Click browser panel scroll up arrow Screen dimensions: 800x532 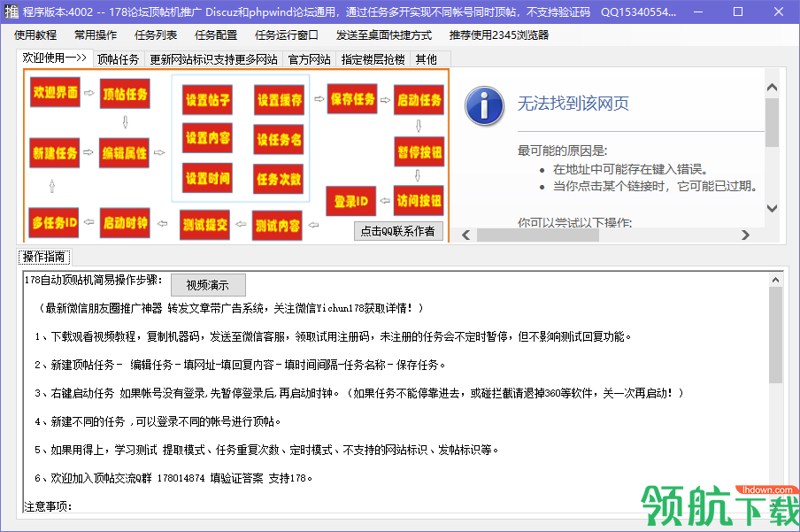coord(772,88)
